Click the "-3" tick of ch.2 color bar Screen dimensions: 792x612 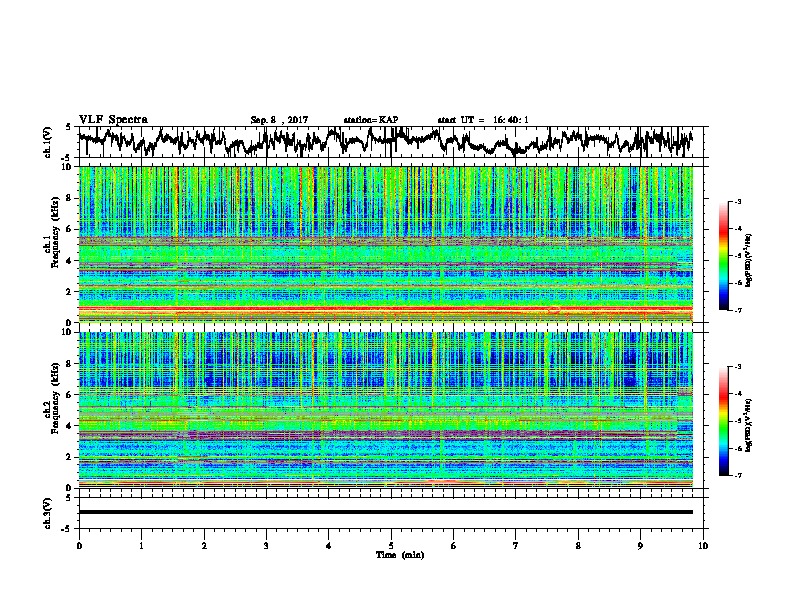(x=738, y=367)
